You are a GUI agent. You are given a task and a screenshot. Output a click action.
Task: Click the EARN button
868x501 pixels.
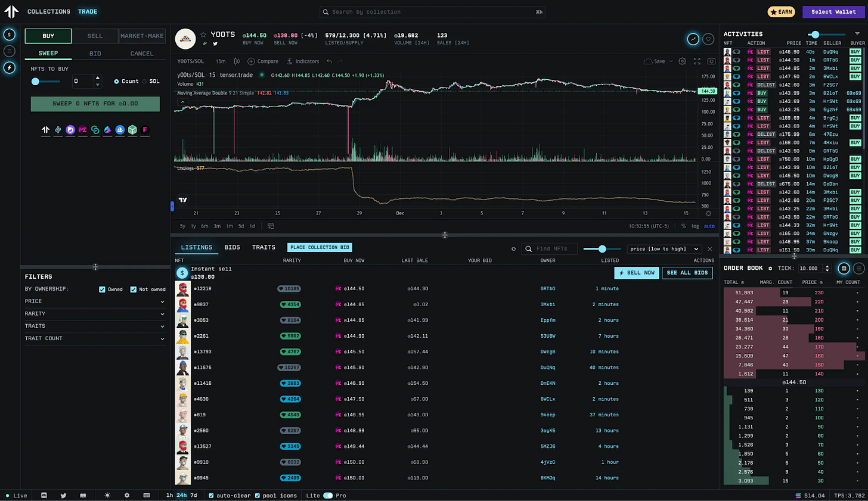click(x=781, y=12)
